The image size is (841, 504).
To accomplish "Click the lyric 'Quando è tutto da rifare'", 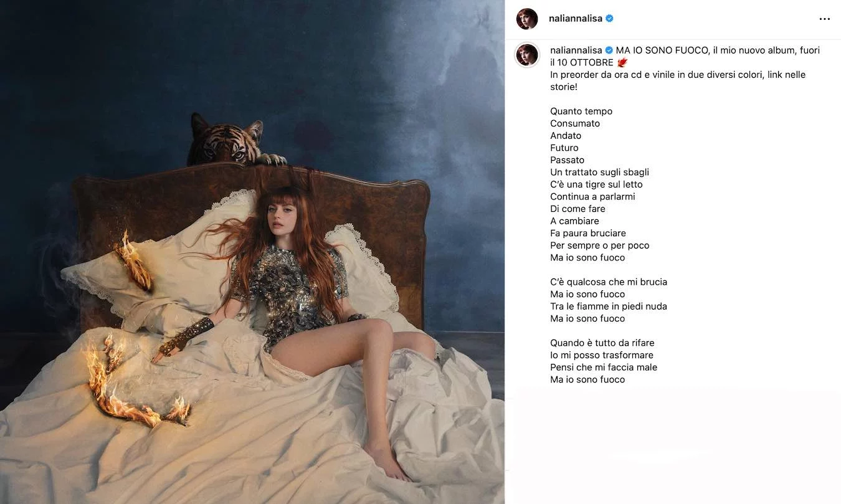I will click(x=602, y=343).
